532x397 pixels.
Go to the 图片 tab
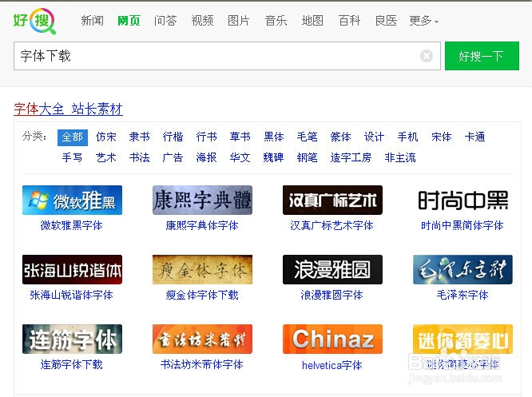(x=239, y=21)
